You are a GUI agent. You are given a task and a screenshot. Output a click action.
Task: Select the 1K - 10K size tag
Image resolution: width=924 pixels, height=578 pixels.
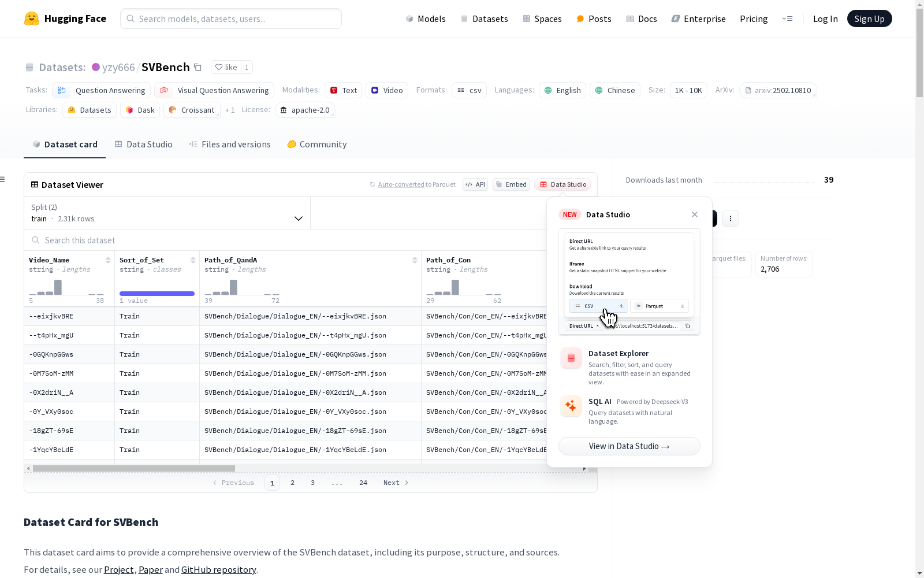pos(688,90)
